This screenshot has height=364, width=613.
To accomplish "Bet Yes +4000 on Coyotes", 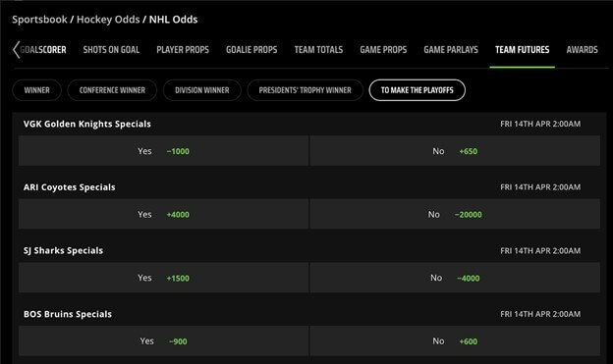I will (x=163, y=214).
